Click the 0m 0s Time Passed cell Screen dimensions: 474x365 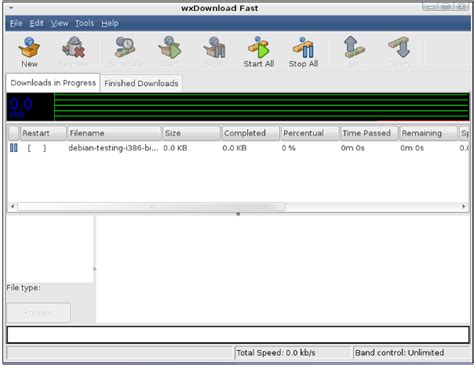coord(353,148)
